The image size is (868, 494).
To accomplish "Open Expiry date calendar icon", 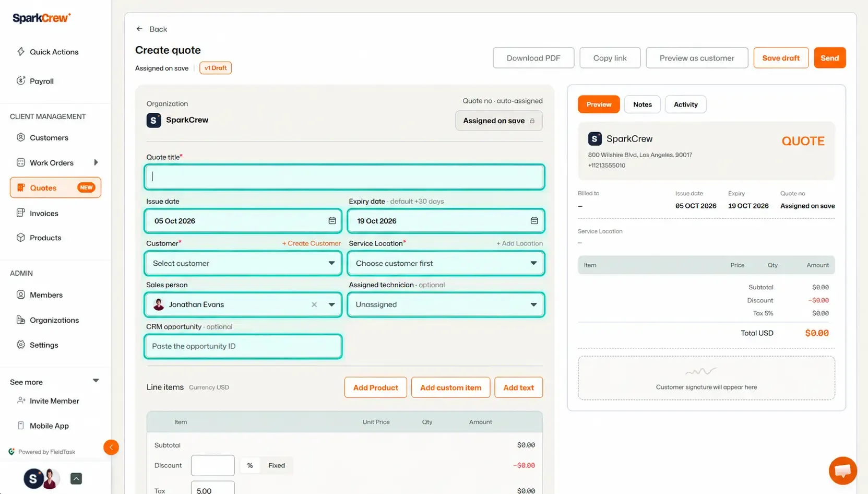I will click(x=534, y=221).
